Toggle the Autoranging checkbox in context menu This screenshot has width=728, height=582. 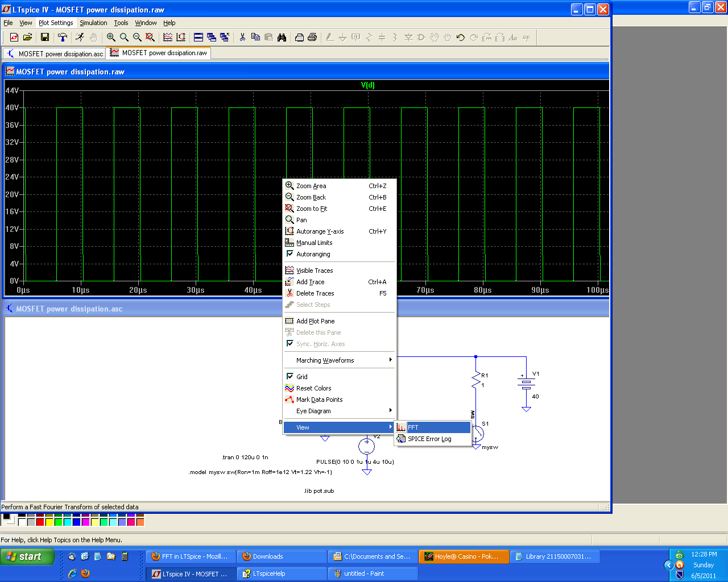tap(289, 253)
